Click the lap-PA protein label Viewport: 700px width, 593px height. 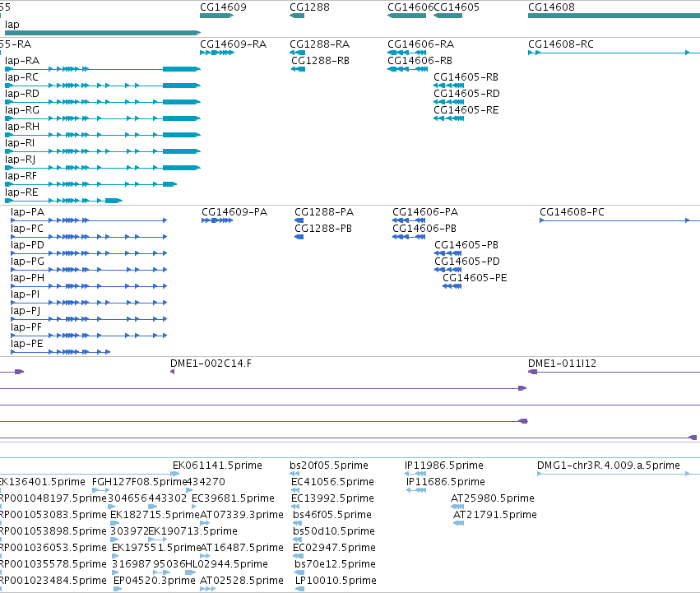coord(28,211)
